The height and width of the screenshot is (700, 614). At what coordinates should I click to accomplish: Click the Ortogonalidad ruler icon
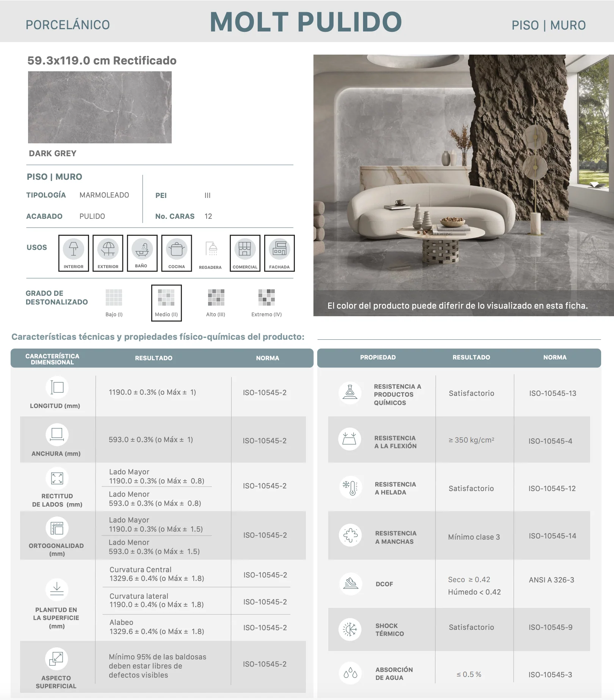point(57,528)
